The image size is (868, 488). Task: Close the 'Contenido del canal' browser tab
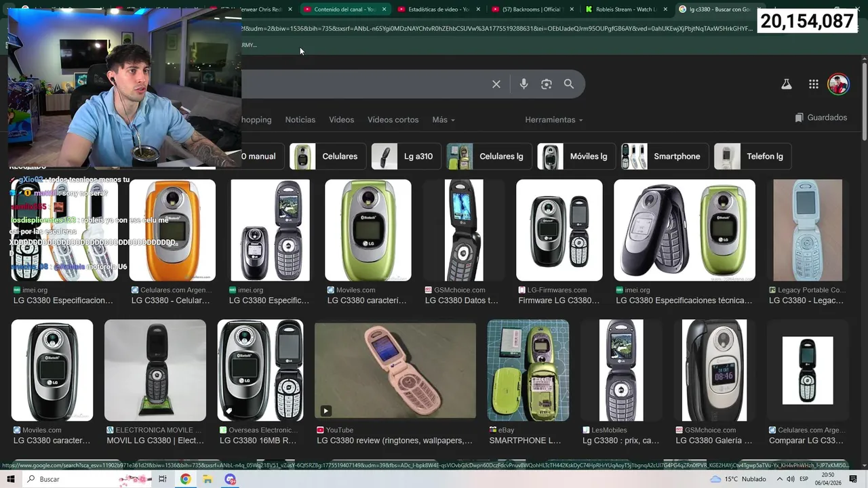pos(384,9)
